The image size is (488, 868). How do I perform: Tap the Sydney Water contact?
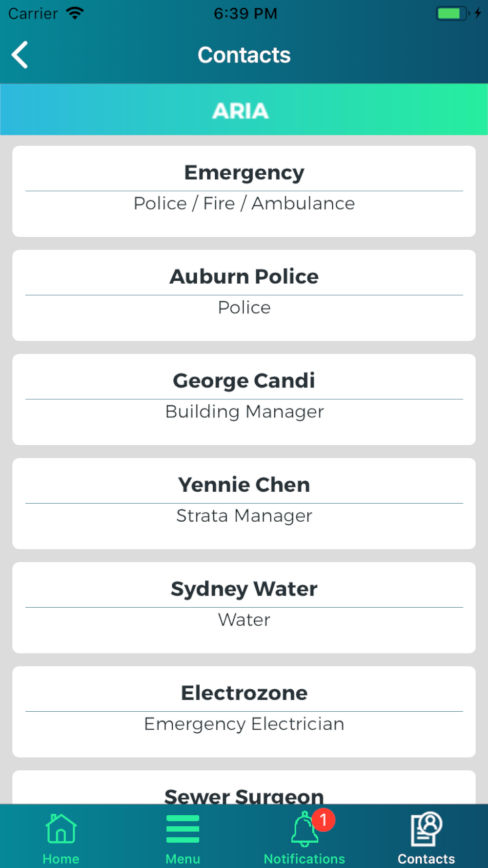244,607
